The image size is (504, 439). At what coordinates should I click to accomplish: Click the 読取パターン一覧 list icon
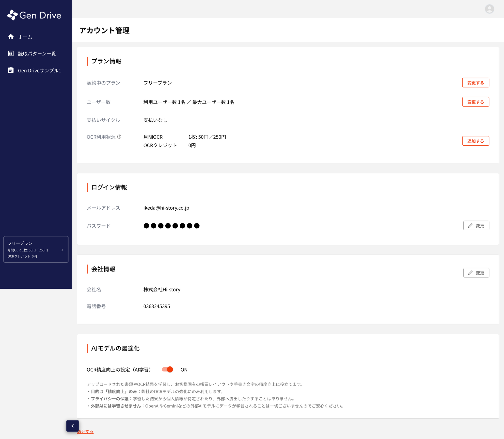(11, 53)
